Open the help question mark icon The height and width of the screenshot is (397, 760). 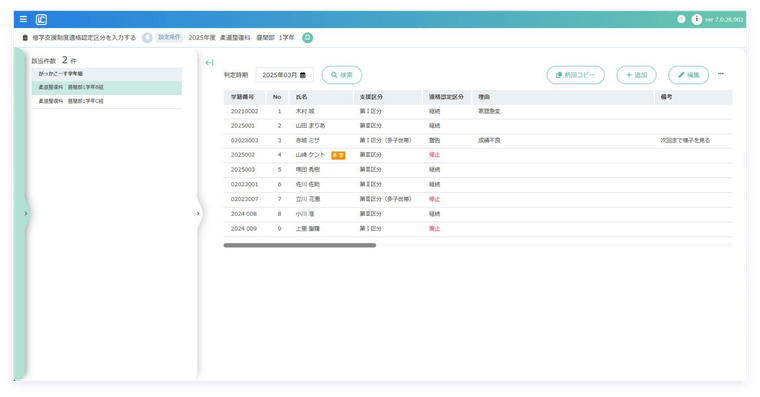[x=681, y=19]
